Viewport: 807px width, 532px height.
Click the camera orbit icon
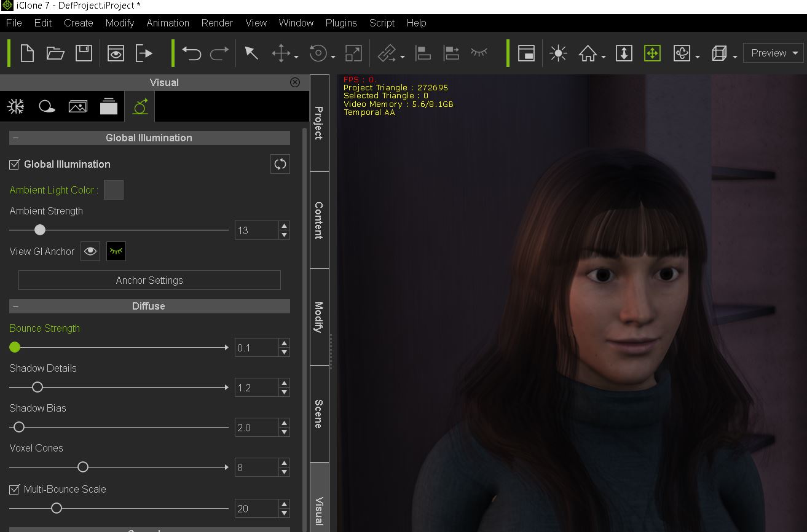[682, 53]
